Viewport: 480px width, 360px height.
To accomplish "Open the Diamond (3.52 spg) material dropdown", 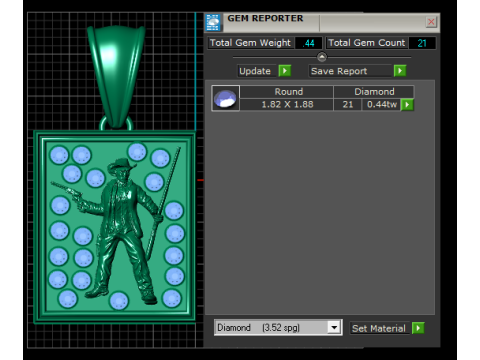I will (x=334, y=327).
